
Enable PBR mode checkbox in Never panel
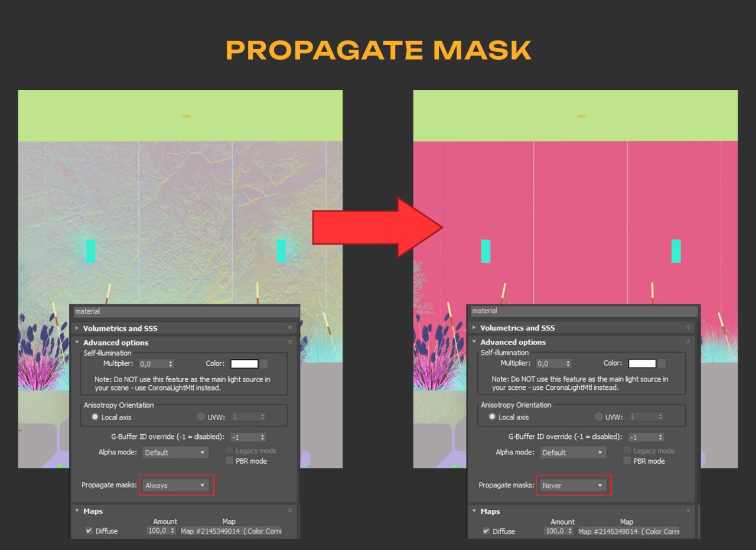[627, 461]
